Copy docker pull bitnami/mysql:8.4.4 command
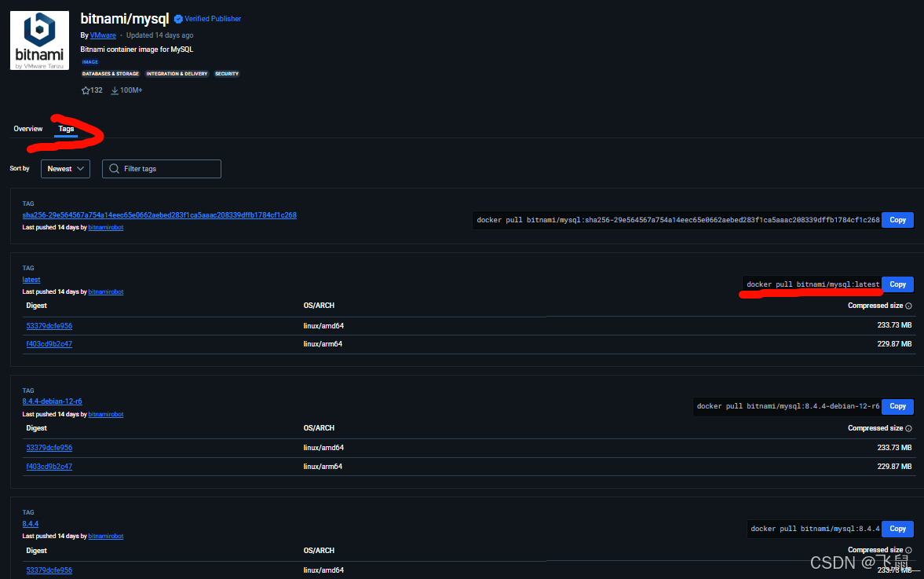 pos(897,529)
